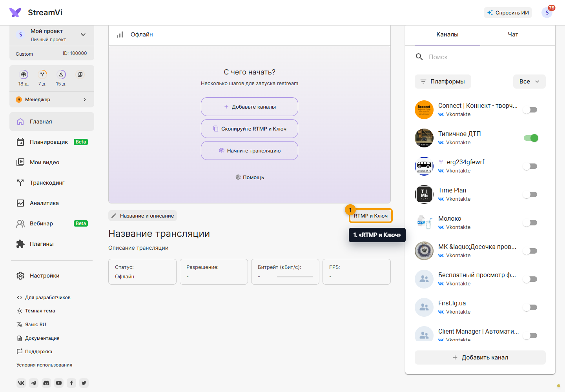Screen dimensions: 565x392
Task: Click the pencil icon in Название и описание
Action: [114, 216]
